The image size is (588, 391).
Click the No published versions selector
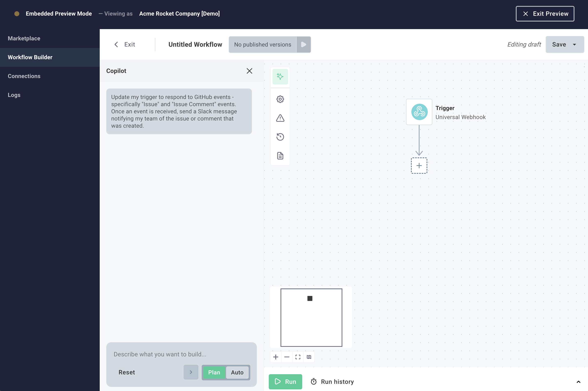click(x=263, y=45)
